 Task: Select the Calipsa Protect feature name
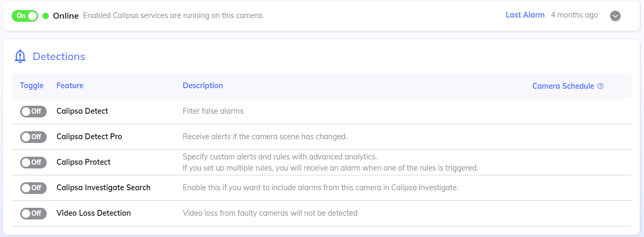click(83, 162)
